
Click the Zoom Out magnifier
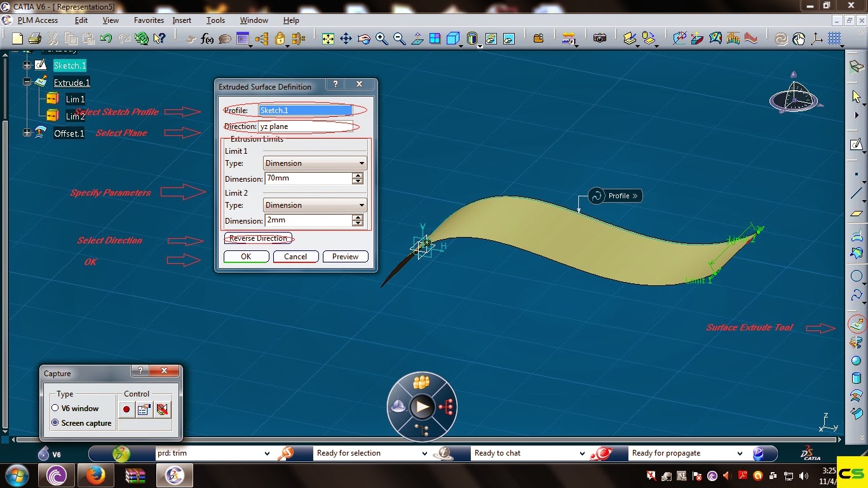pos(400,39)
